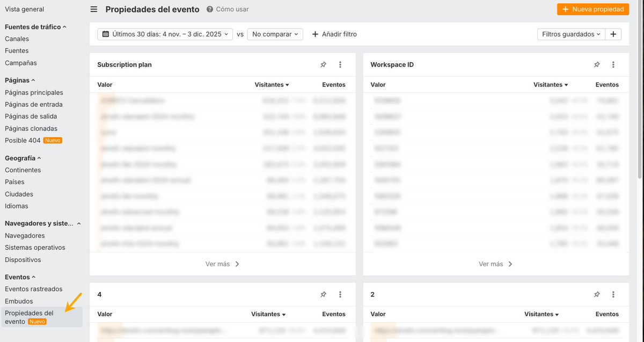Screen dimensions: 644x342
Task: Collapse the Eventos section
Action: click(20, 278)
